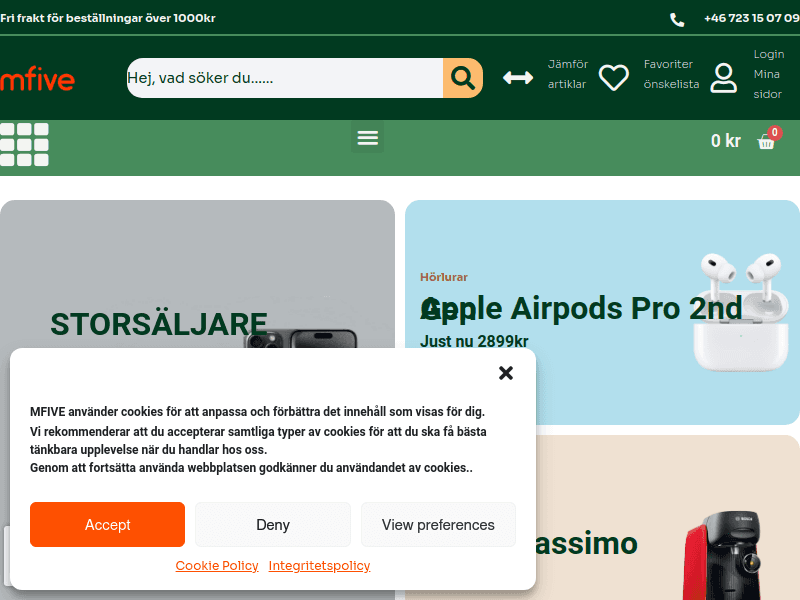Accept all cookies
The image size is (800, 600).
(x=107, y=524)
